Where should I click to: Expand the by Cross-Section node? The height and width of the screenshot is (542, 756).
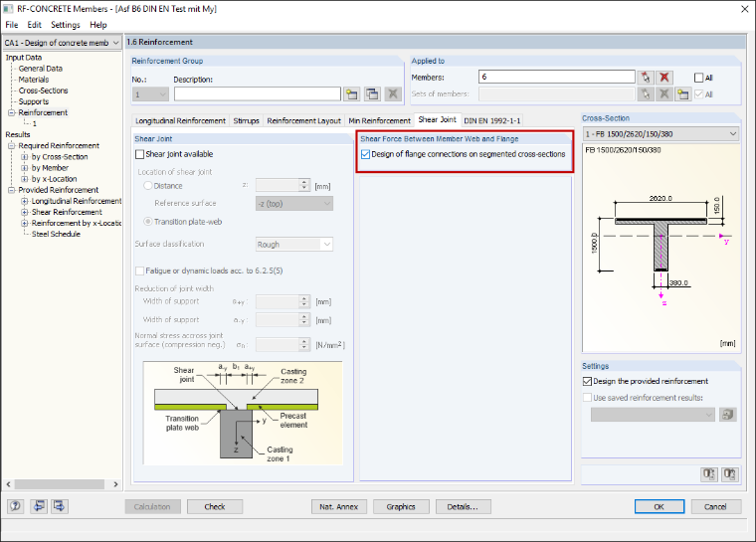tap(24, 157)
